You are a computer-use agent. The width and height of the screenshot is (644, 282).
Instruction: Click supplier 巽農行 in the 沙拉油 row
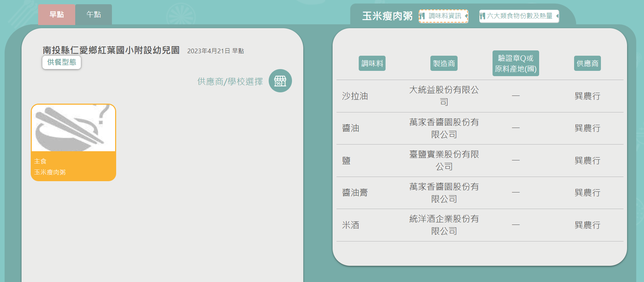588,96
